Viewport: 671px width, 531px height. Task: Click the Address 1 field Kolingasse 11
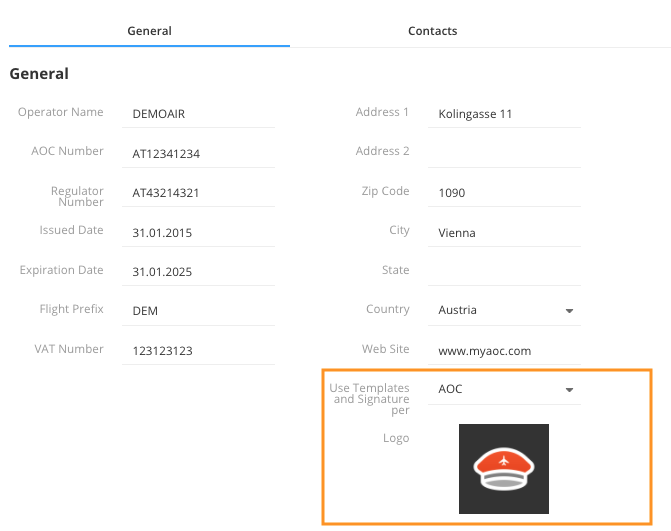pos(504,114)
